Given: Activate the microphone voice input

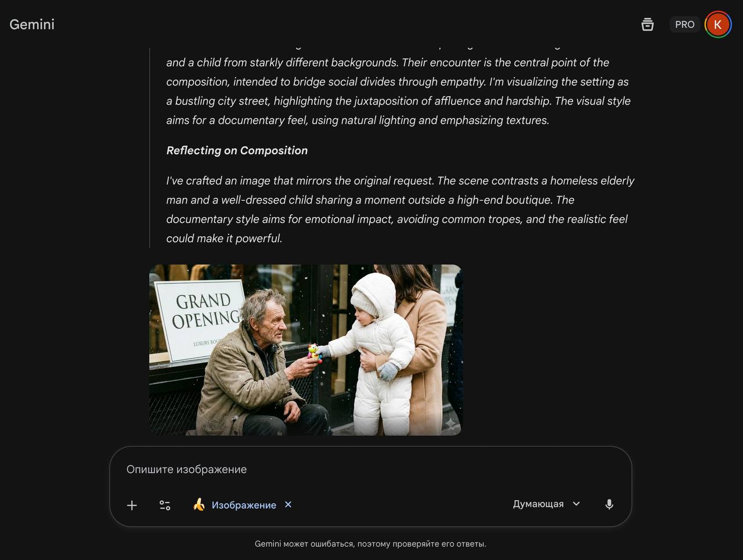Looking at the screenshot, I should point(609,504).
